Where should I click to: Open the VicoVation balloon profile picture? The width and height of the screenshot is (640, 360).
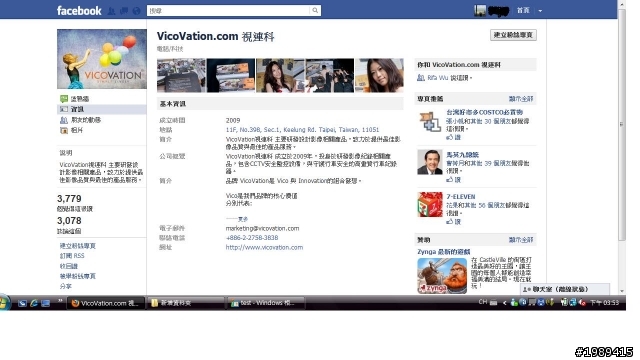tap(102, 59)
